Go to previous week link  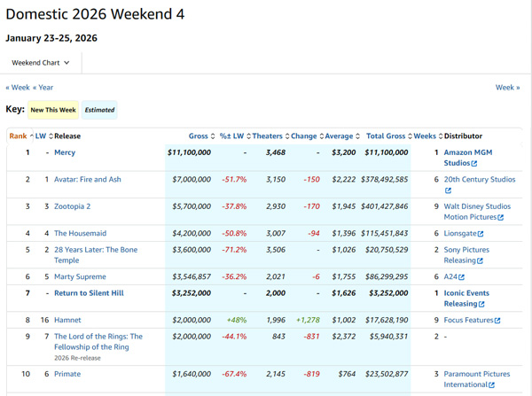pos(18,88)
